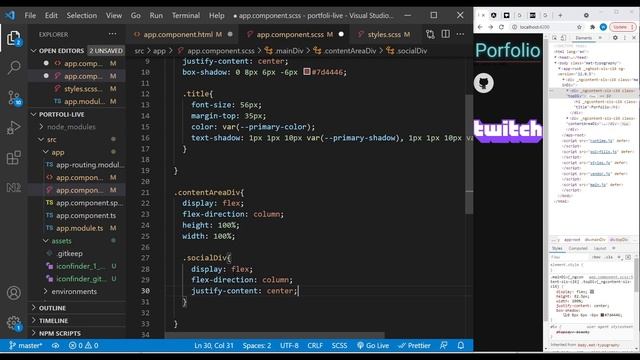Toggle the .cls class editor in DevTools Styles

tap(609, 257)
